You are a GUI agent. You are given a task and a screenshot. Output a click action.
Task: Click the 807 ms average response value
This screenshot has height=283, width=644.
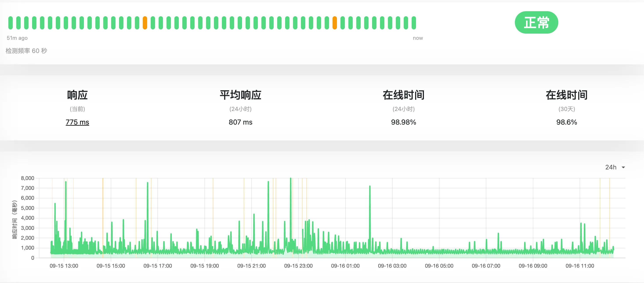(x=240, y=122)
